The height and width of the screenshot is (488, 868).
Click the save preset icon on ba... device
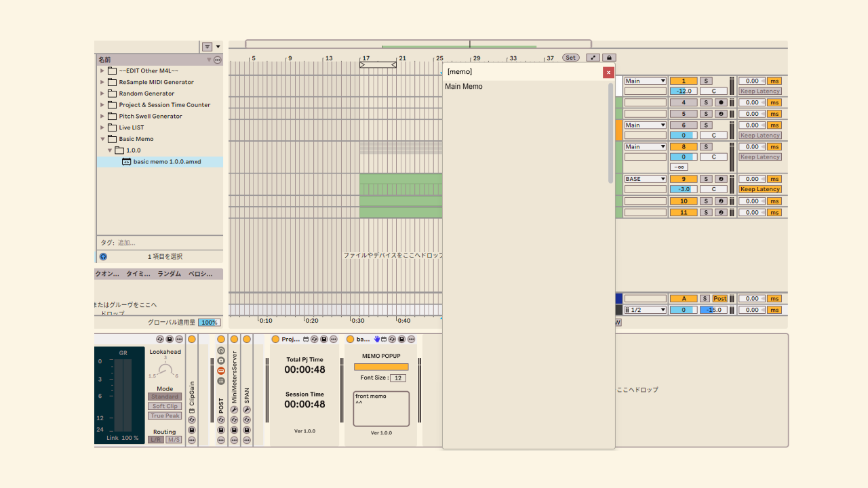pos(401,339)
